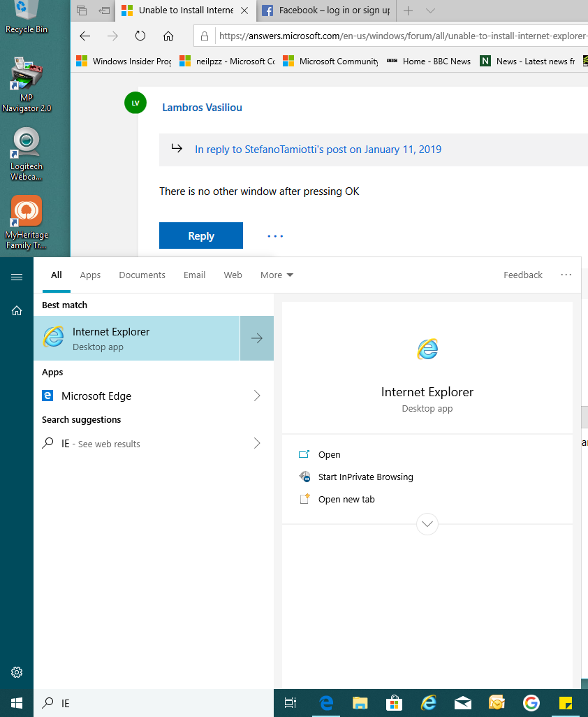Open Recycle Bin desktop icon
Viewport: 588px width, 717px height.
pyautogui.click(x=26, y=17)
